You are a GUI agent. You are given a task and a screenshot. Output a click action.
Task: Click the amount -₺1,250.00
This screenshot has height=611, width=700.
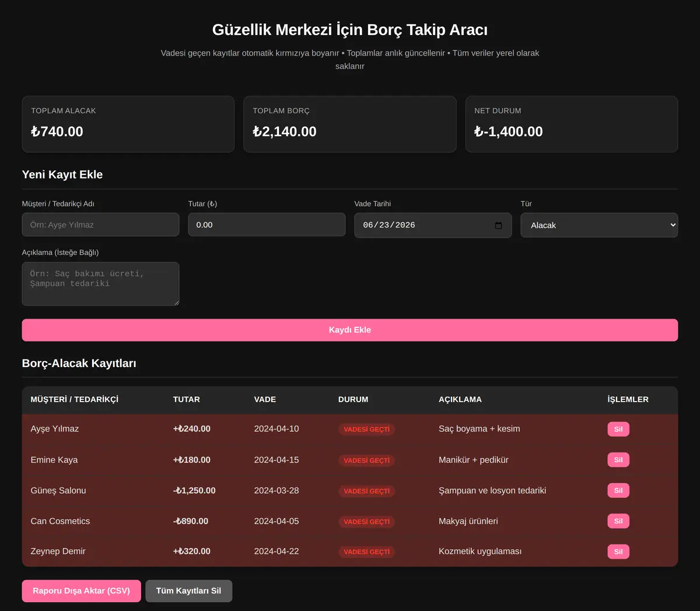coord(194,491)
